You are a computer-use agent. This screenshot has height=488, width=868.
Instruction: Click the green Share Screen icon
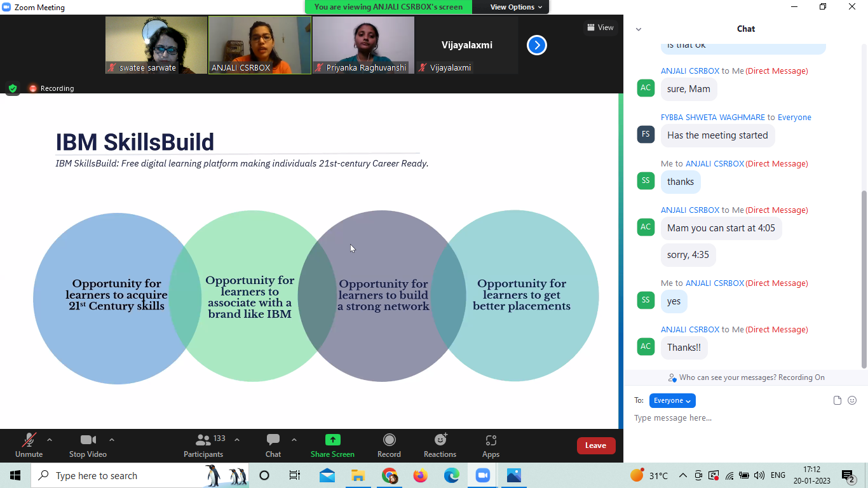332,440
